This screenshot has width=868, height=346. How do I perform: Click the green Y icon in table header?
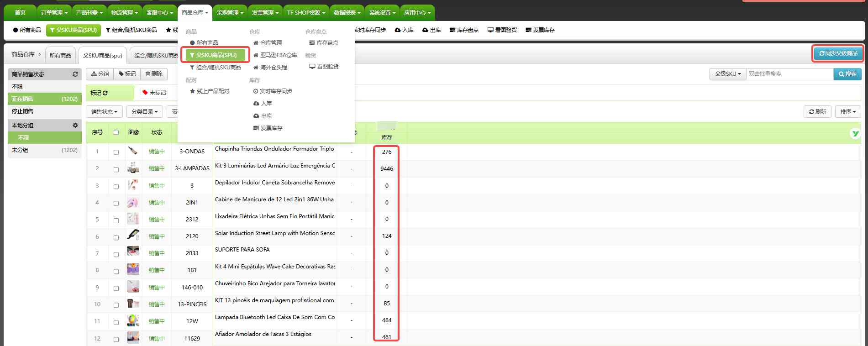coord(855,133)
